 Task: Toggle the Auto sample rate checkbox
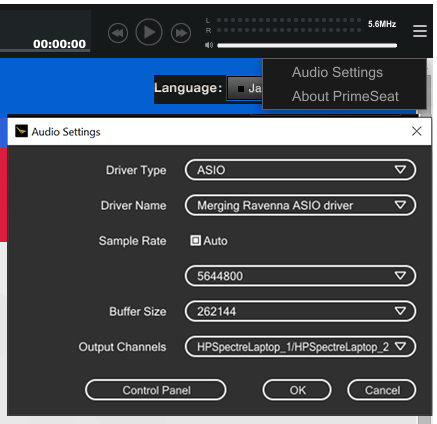195,240
